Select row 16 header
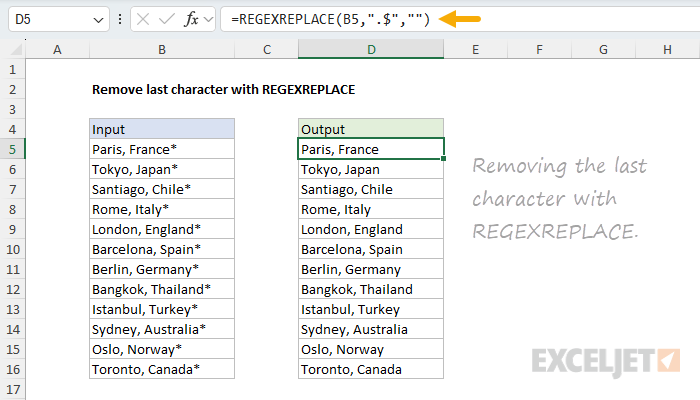Screen dimensions: 700x400 pyautogui.click(x=12, y=369)
